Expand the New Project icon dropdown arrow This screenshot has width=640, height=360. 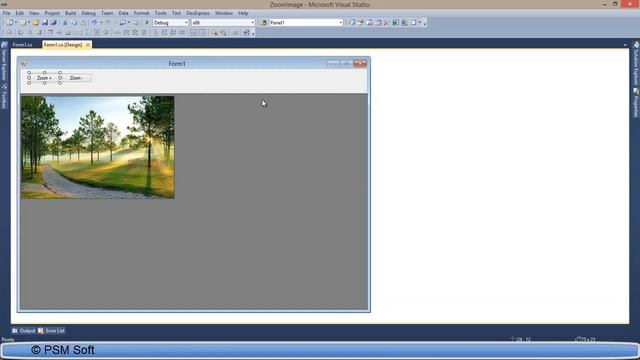click(x=16, y=22)
